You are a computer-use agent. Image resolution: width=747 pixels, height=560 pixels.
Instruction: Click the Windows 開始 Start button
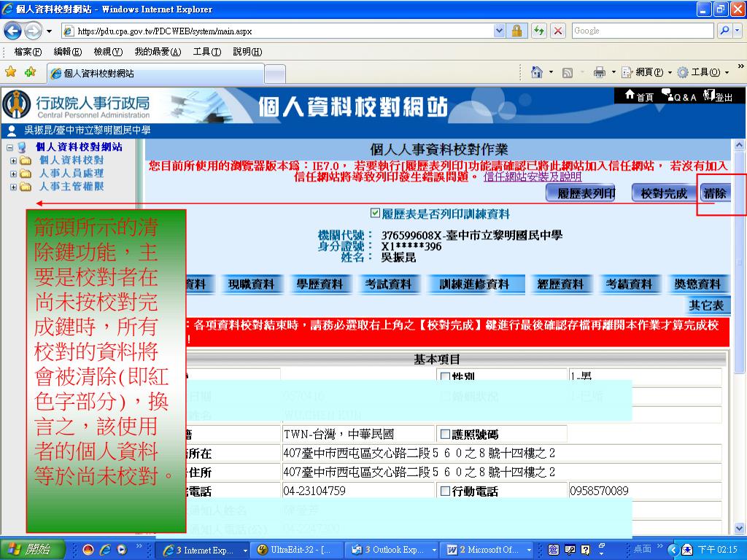32,549
